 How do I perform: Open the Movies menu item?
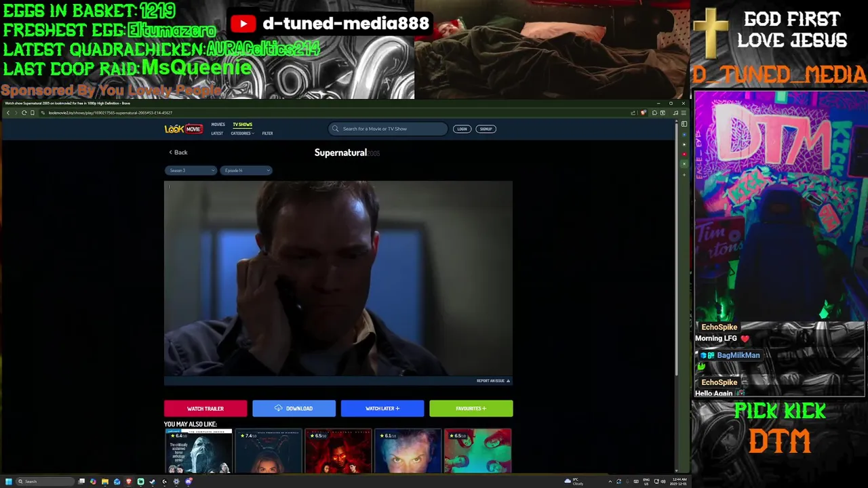pos(218,125)
